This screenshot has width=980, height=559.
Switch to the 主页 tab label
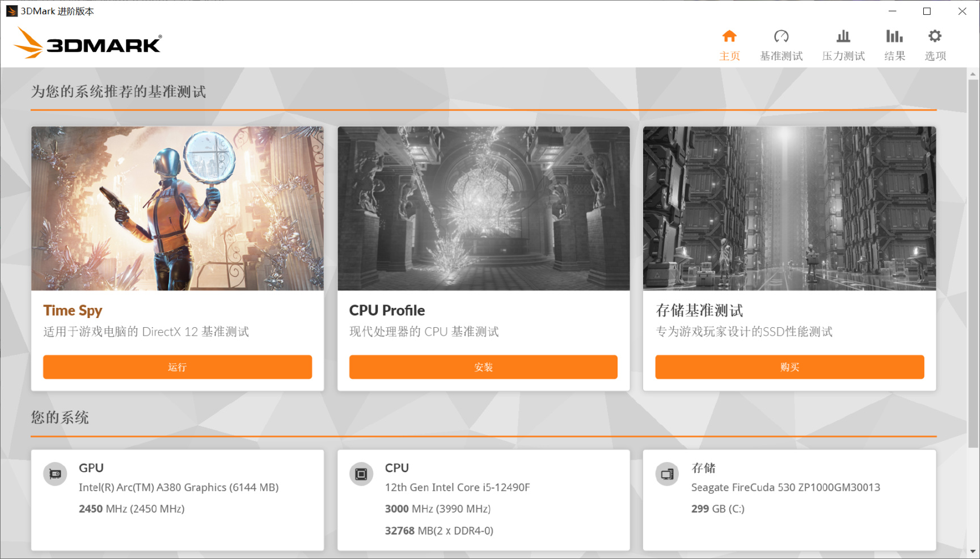(729, 56)
